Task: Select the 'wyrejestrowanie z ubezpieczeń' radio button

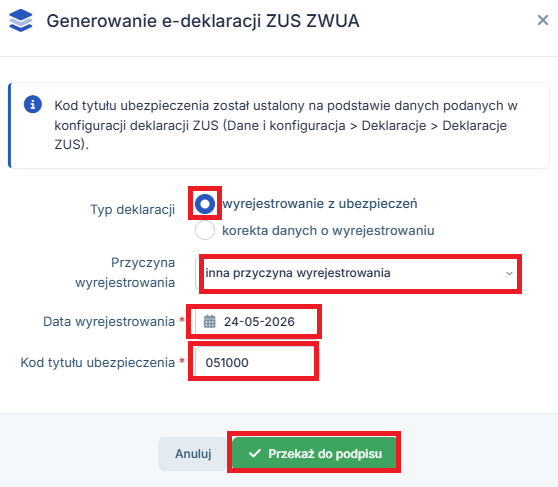Action: click(x=205, y=204)
